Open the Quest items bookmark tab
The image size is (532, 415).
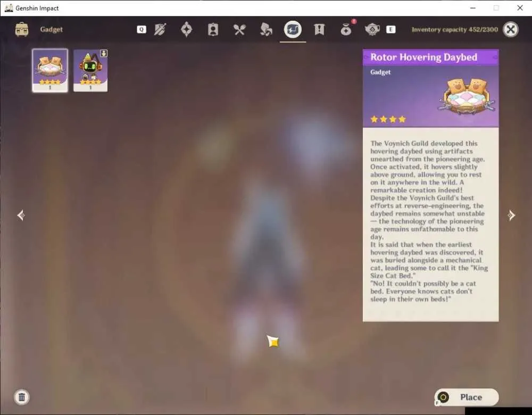(x=319, y=29)
